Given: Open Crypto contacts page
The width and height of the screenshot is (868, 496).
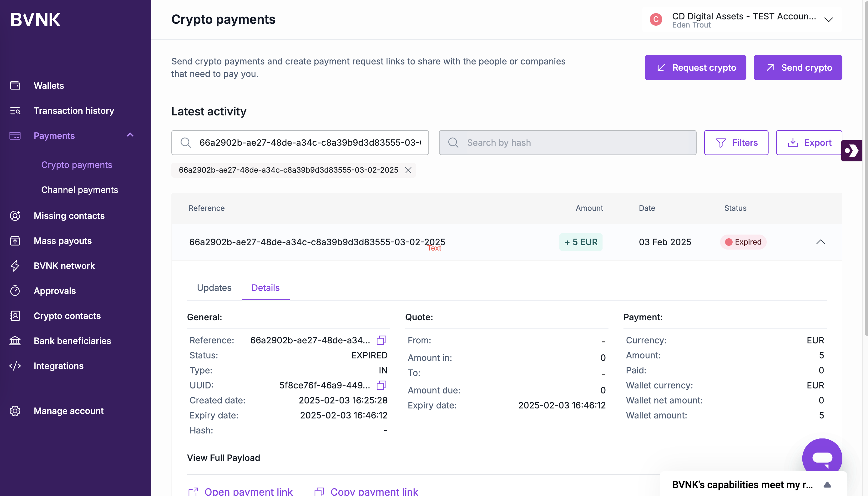Looking at the screenshot, I should 68,316.
